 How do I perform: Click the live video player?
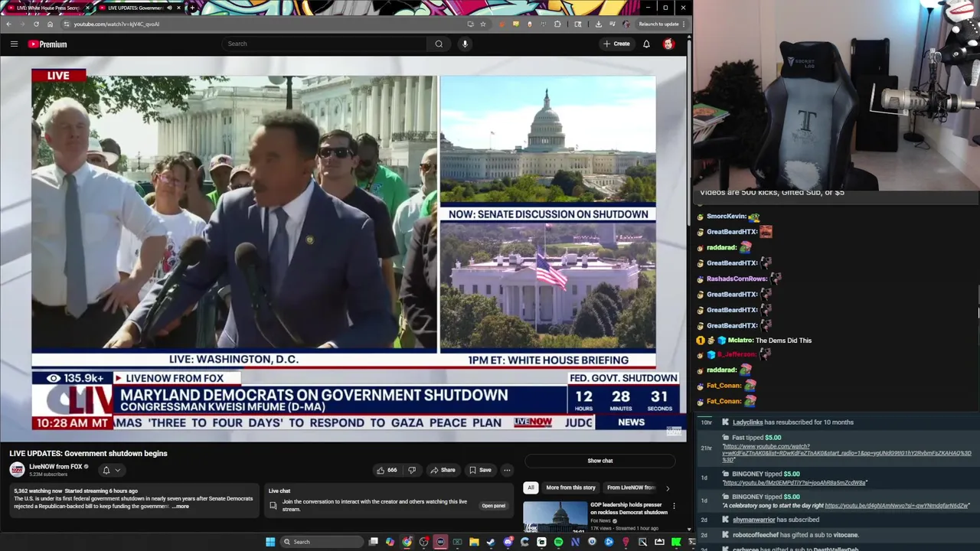tap(344, 249)
